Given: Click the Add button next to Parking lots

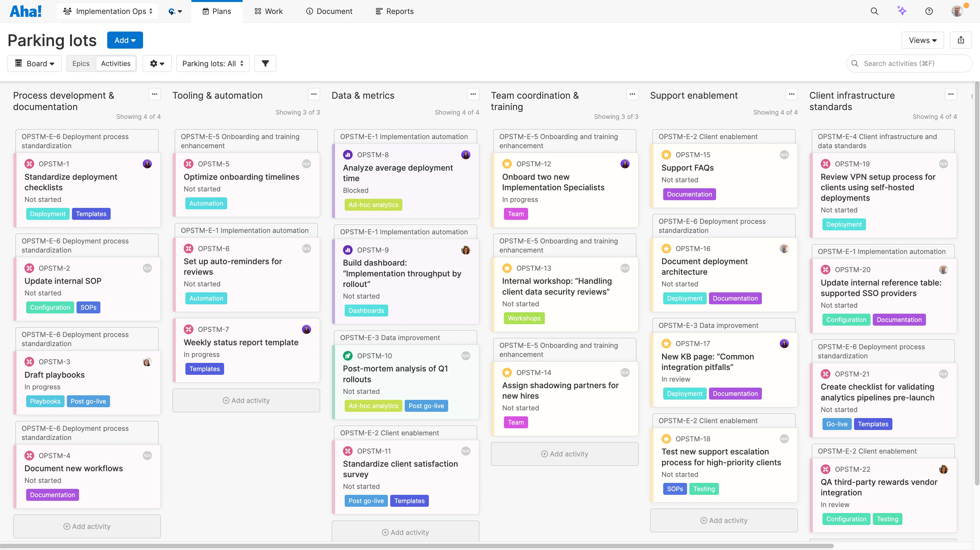Looking at the screenshot, I should coord(125,40).
